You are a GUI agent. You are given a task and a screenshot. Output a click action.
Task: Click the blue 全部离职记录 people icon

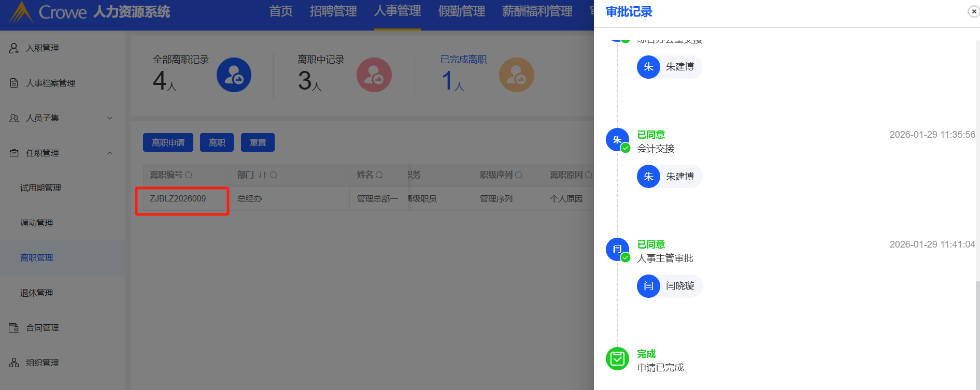(234, 75)
